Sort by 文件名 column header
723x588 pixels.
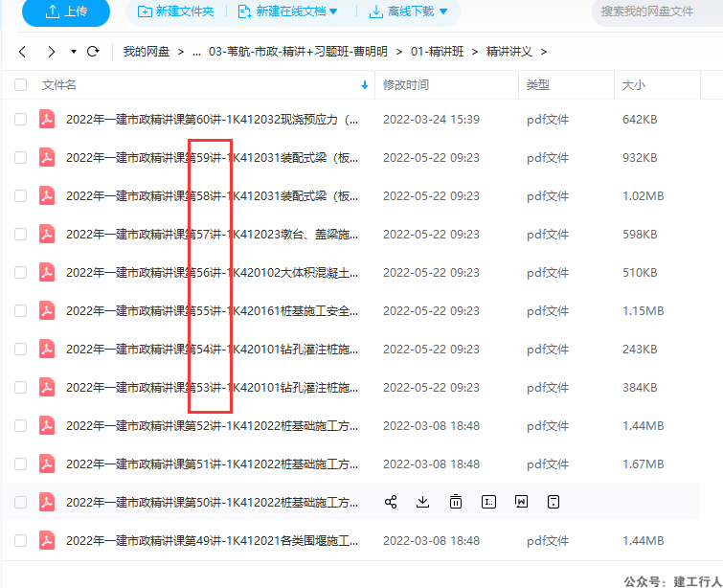click(59, 85)
